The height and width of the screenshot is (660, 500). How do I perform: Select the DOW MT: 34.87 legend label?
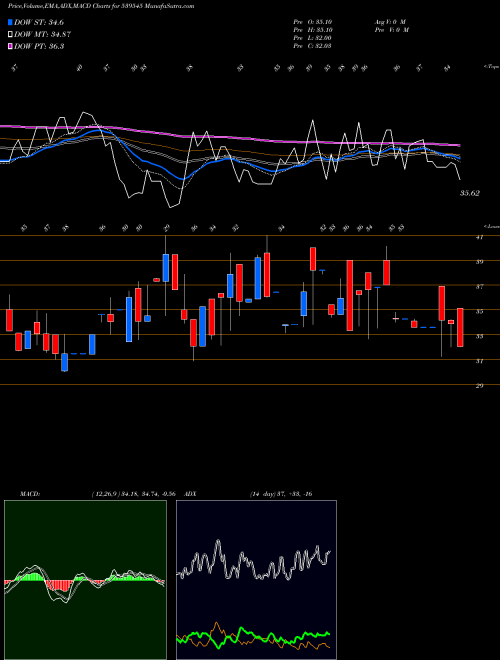41,35
